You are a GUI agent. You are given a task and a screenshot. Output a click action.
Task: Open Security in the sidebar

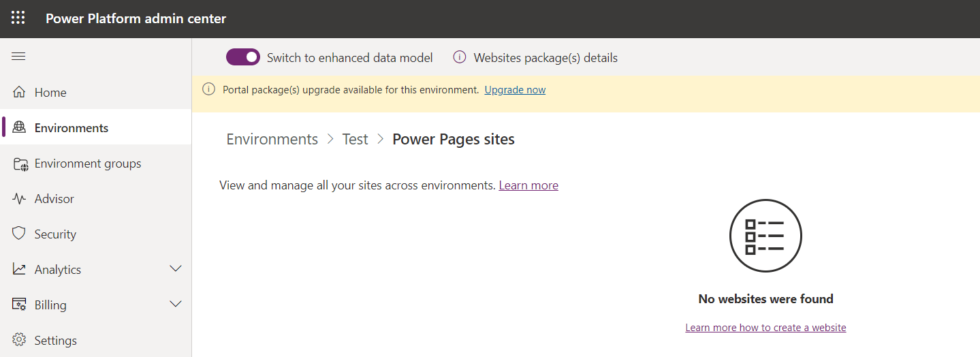click(95, 234)
